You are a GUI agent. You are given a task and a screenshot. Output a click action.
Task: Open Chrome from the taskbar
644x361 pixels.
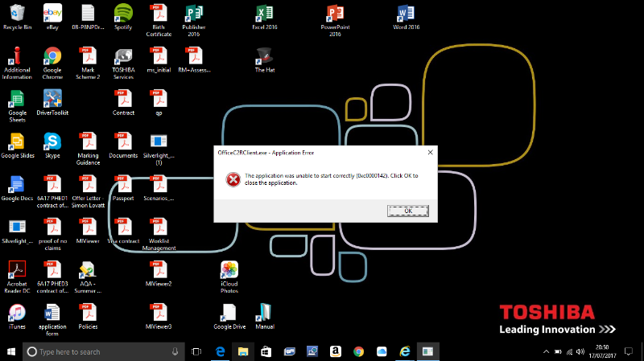tap(358, 351)
